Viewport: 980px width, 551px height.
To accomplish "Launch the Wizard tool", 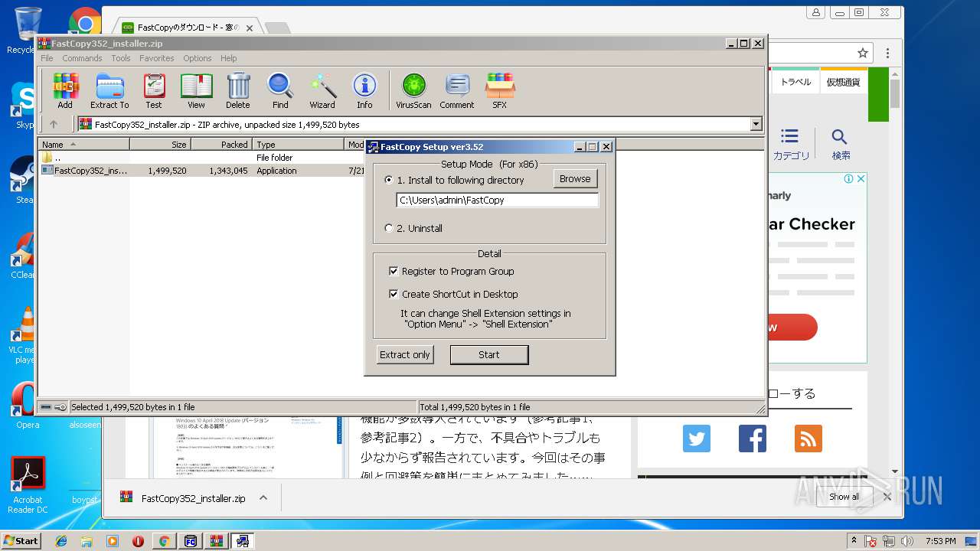I will click(322, 91).
